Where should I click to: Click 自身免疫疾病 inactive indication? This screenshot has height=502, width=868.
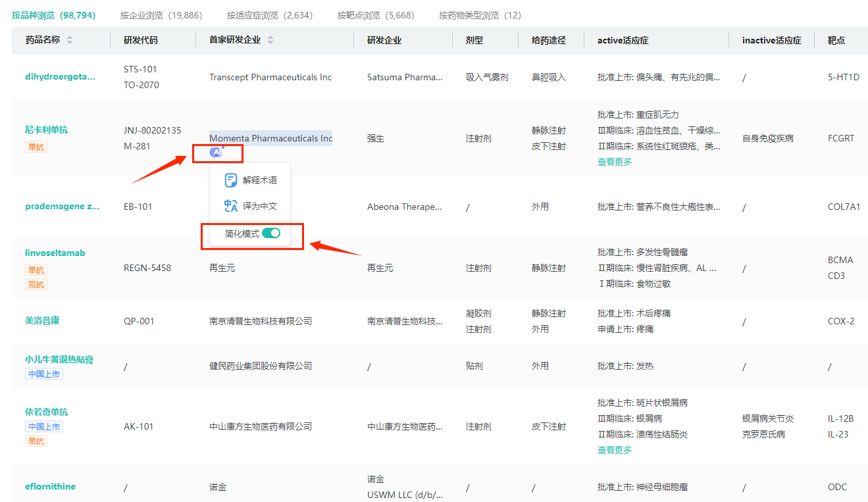tap(768, 138)
